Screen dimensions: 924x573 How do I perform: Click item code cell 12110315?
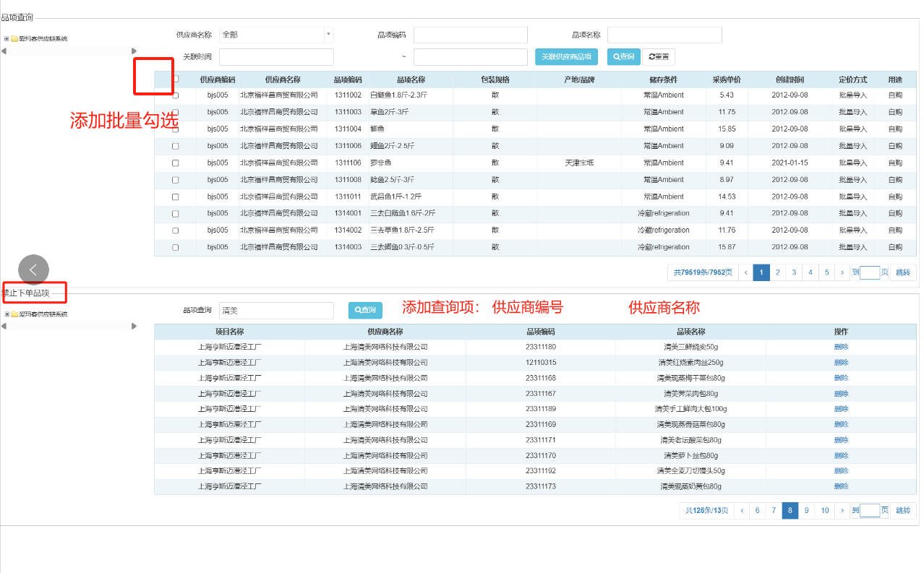541,363
